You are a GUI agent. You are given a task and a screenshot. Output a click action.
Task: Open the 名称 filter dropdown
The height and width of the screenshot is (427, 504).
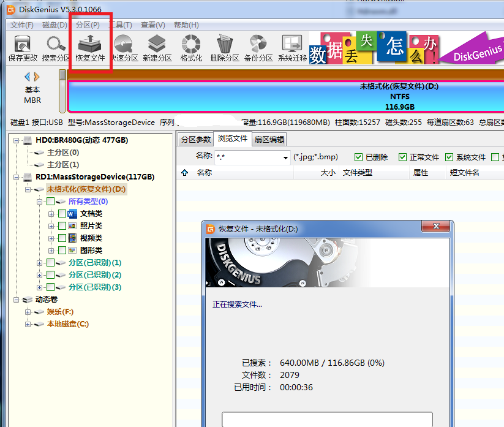[285, 157]
